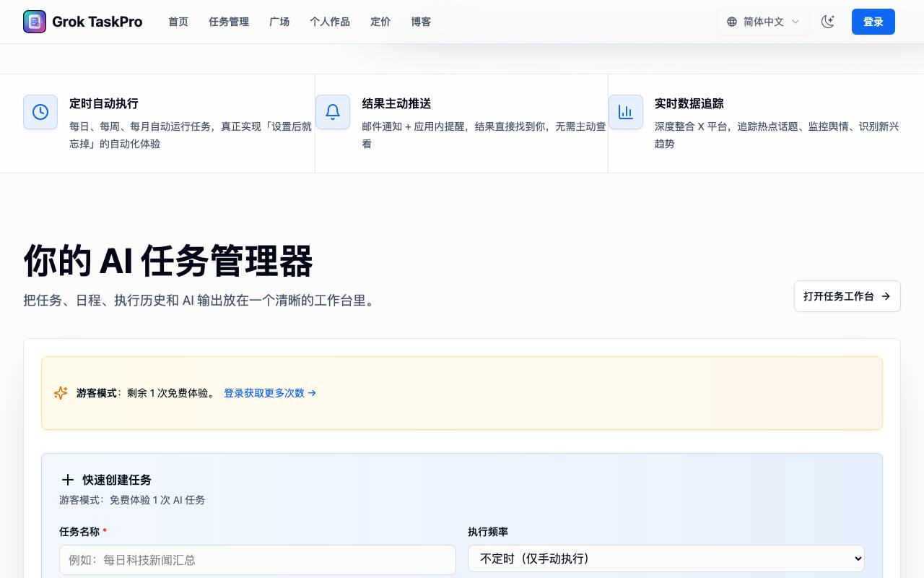Screen dimensions: 924x578
Task: Click the Grok TaskPro logo icon
Action: tap(35, 22)
